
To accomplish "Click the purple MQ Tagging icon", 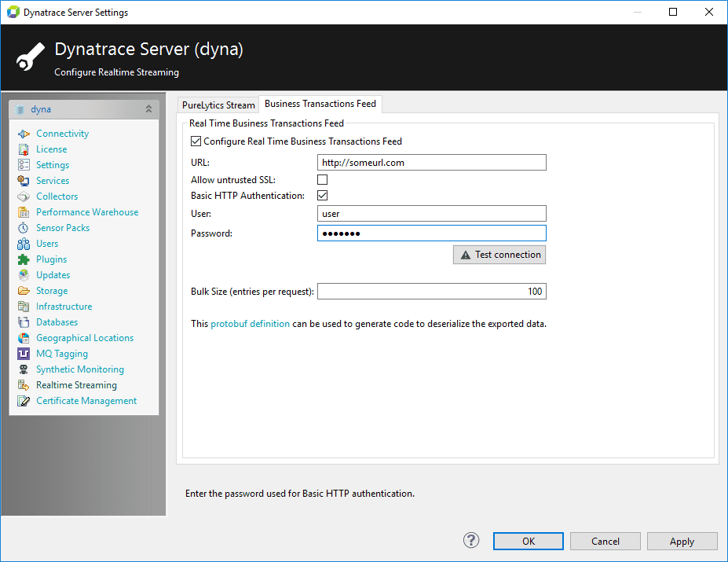I will 24,354.
